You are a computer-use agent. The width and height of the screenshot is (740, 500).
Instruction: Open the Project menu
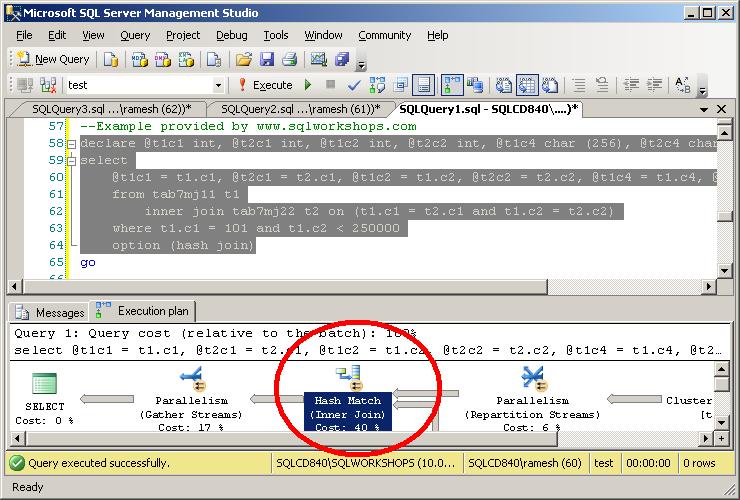pyautogui.click(x=183, y=35)
